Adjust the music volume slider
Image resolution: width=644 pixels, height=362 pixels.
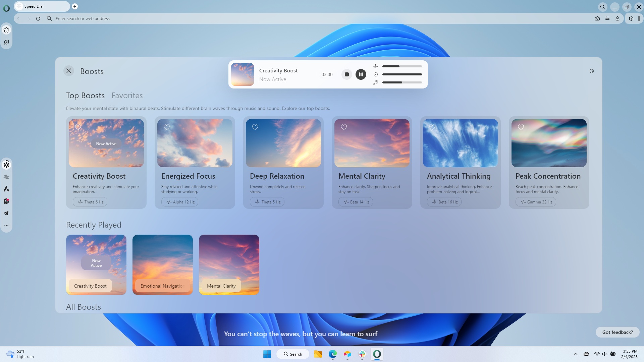tap(402, 82)
